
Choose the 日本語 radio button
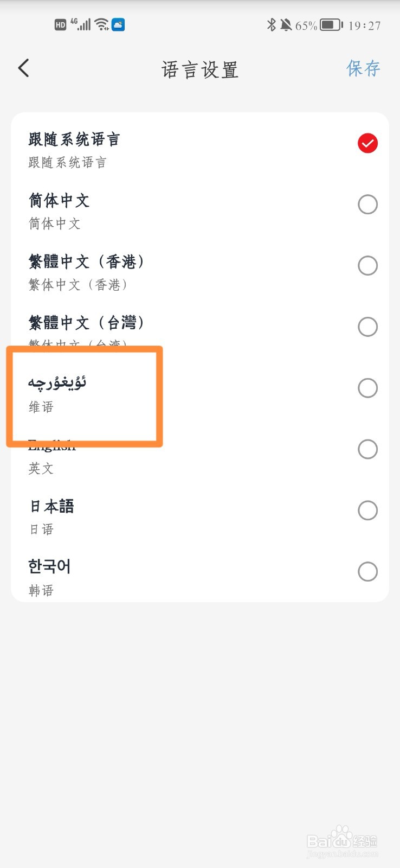[x=367, y=510]
